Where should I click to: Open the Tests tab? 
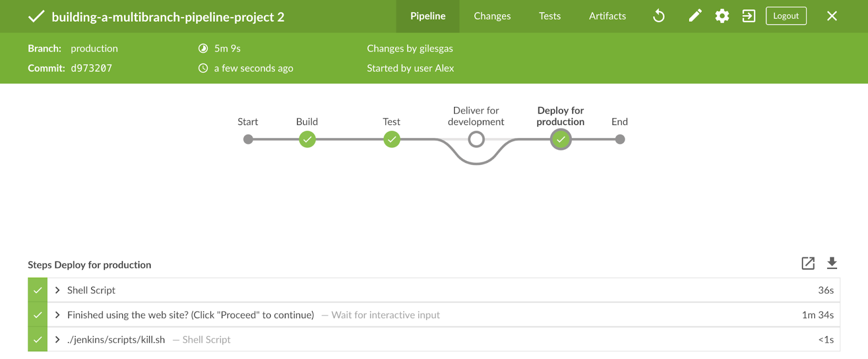pos(550,16)
